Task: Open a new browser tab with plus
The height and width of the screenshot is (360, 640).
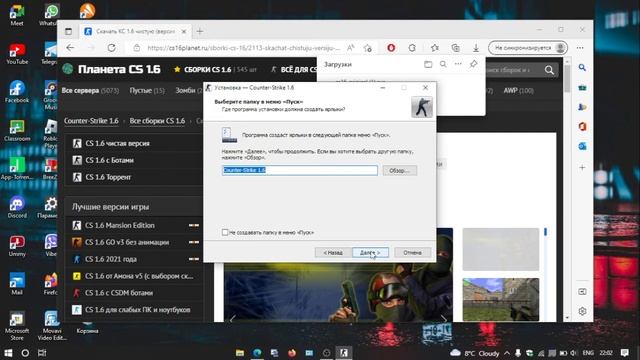Action: pyautogui.click(x=200, y=31)
